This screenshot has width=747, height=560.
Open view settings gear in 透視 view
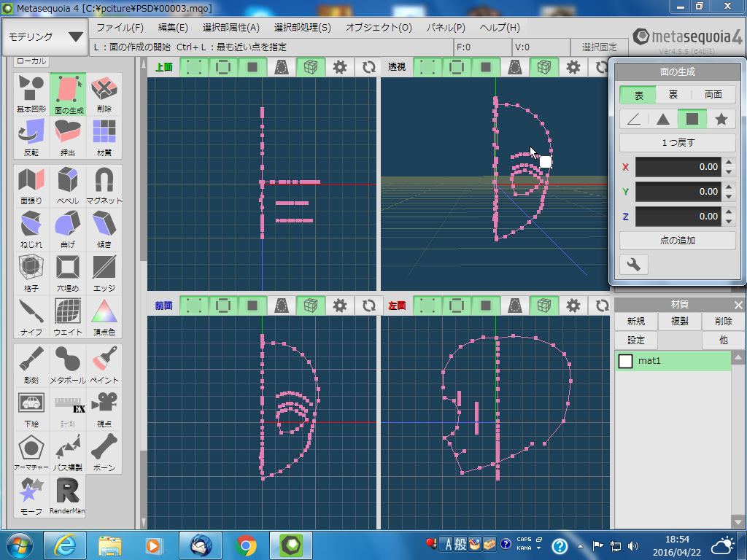click(573, 67)
